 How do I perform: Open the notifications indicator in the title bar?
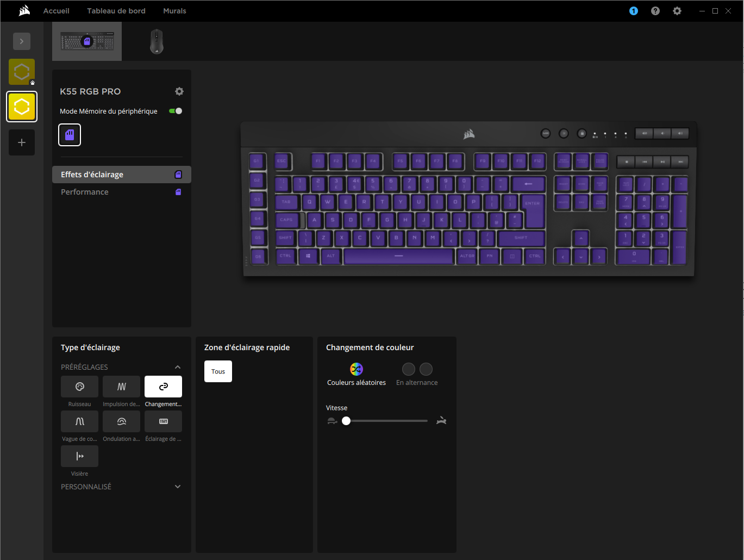(x=633, y=10)
